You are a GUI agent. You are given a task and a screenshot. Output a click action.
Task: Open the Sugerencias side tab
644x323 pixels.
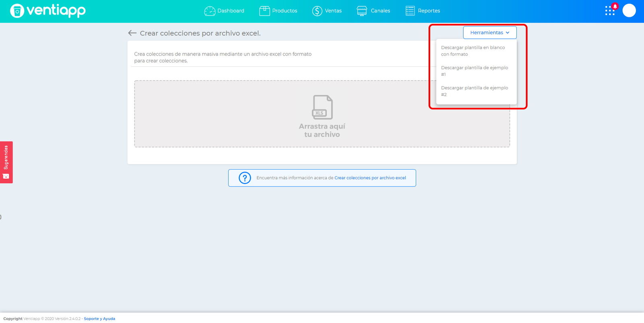[6, 162]
